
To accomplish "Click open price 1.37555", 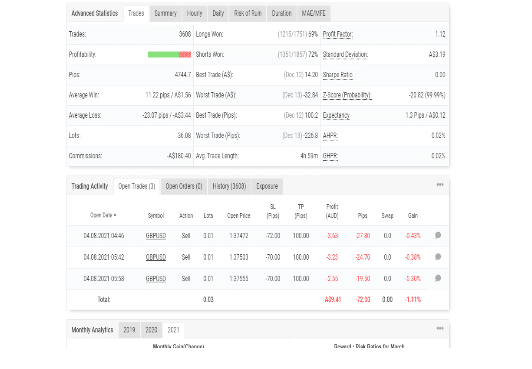I will 239,278.
